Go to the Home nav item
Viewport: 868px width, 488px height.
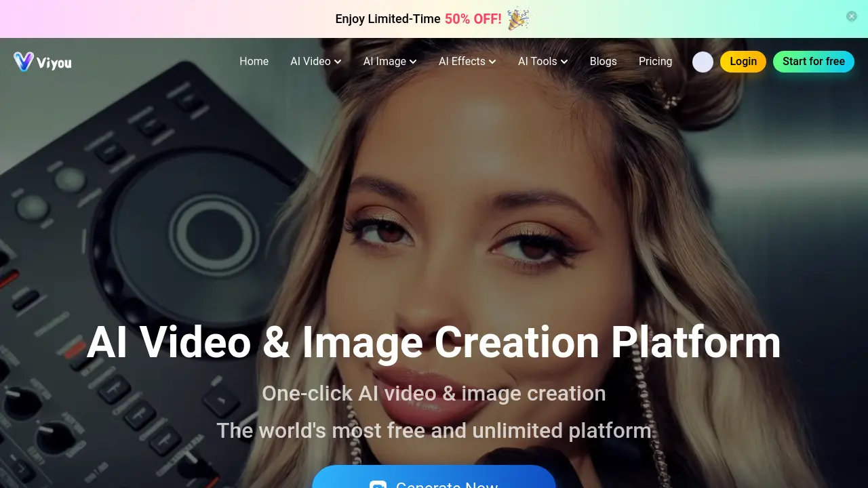(254, 62)
